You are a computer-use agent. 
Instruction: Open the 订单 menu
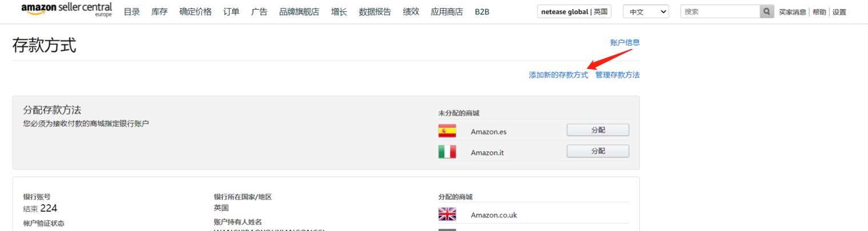pyautogui.click(x=231, y=12)
